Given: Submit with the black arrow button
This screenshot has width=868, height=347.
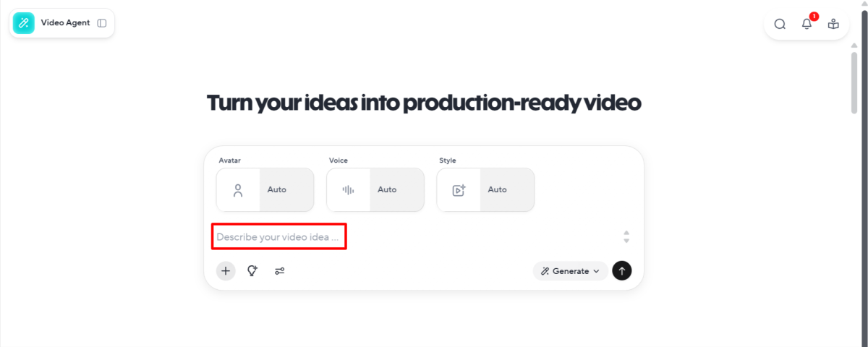Looking at the screenshot, I should 622,271.
